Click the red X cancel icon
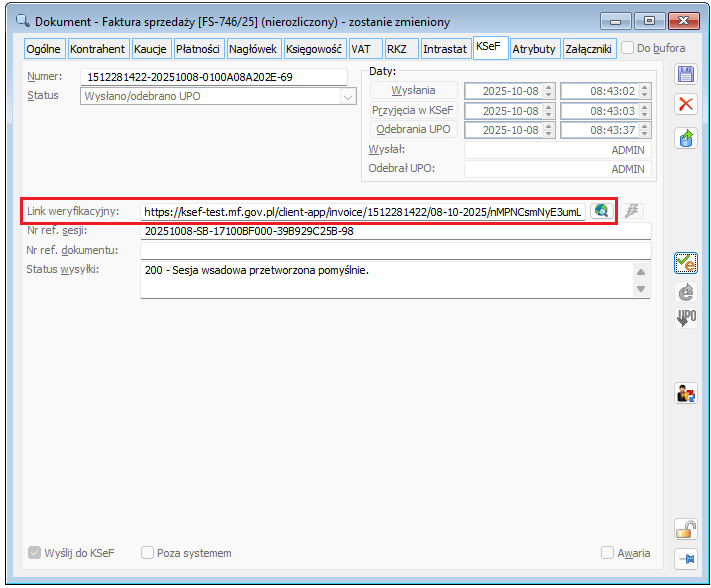711x588 pixels. (686, 104)
